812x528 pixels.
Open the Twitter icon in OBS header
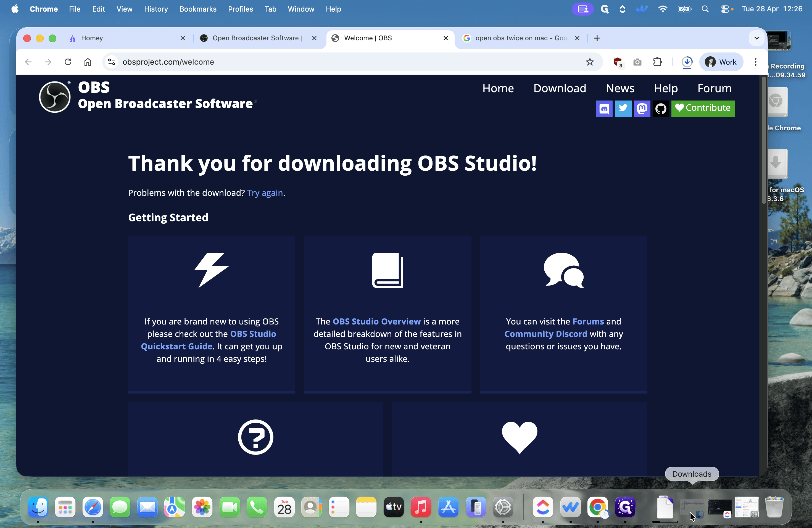tap(623, 109)
